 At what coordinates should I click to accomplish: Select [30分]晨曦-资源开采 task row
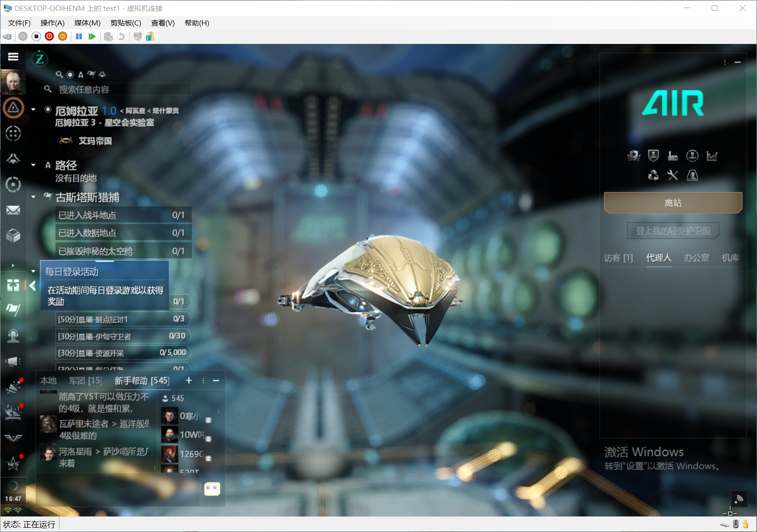(123, 353)
